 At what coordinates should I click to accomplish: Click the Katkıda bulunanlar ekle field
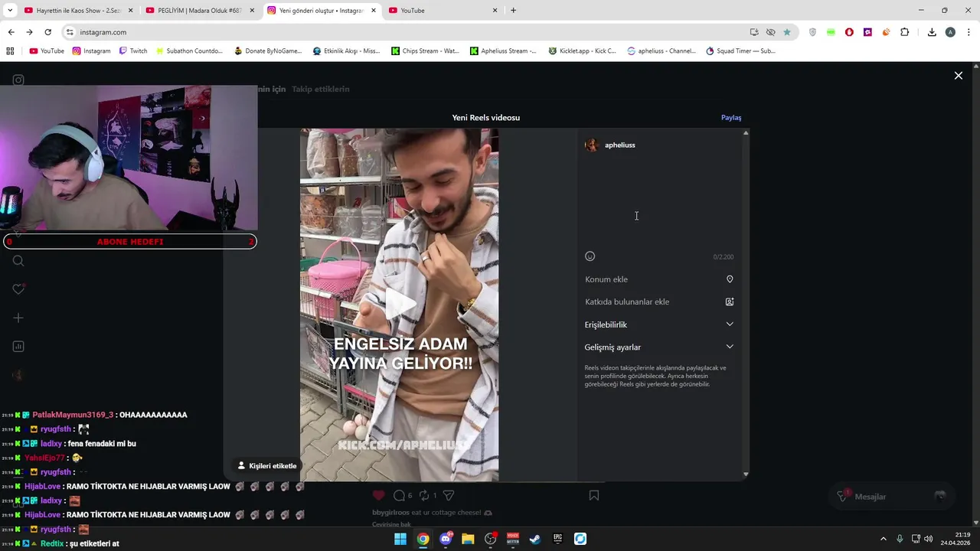(x=659, y=302)
